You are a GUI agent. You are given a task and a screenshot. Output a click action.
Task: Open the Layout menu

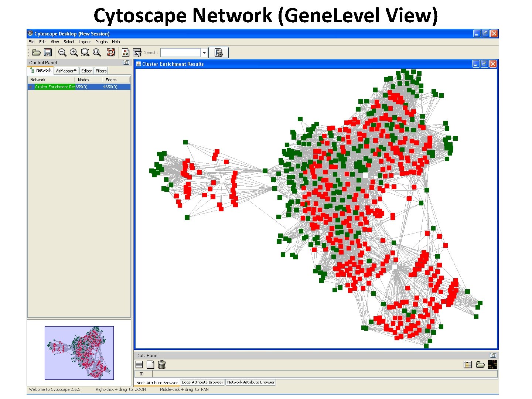click(85, 42)
